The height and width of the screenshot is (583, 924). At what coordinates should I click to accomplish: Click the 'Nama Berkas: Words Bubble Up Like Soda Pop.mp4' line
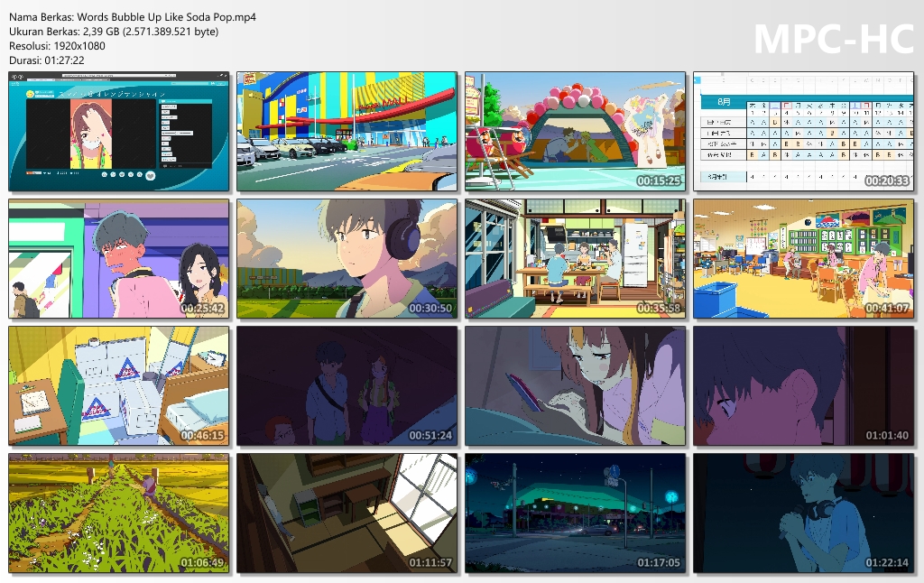(x=133, y=17)
